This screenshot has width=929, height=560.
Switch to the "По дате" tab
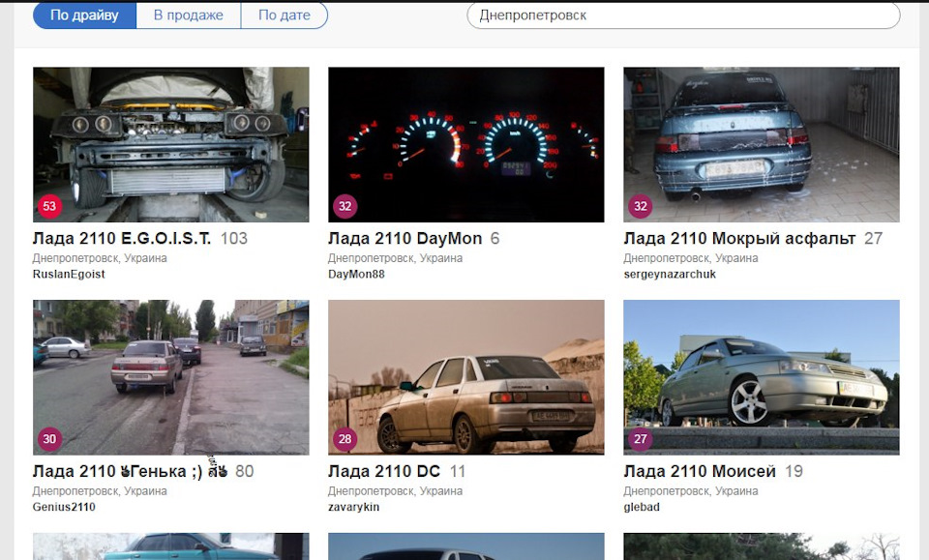[285, 15]
